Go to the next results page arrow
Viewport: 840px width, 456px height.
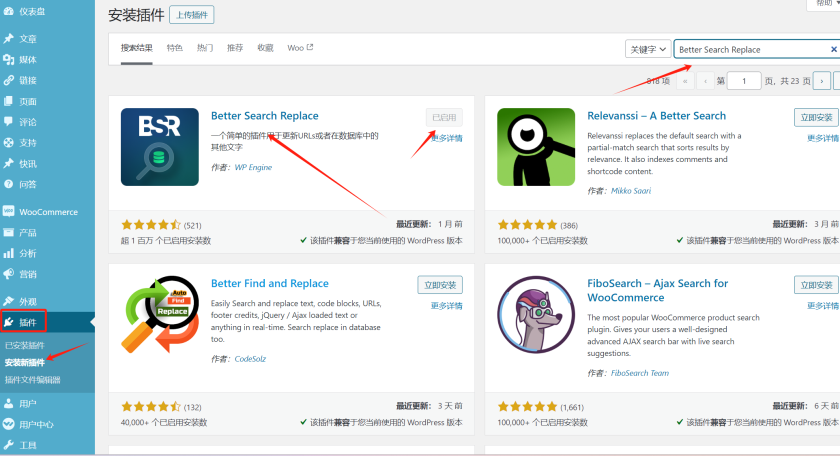822,81
